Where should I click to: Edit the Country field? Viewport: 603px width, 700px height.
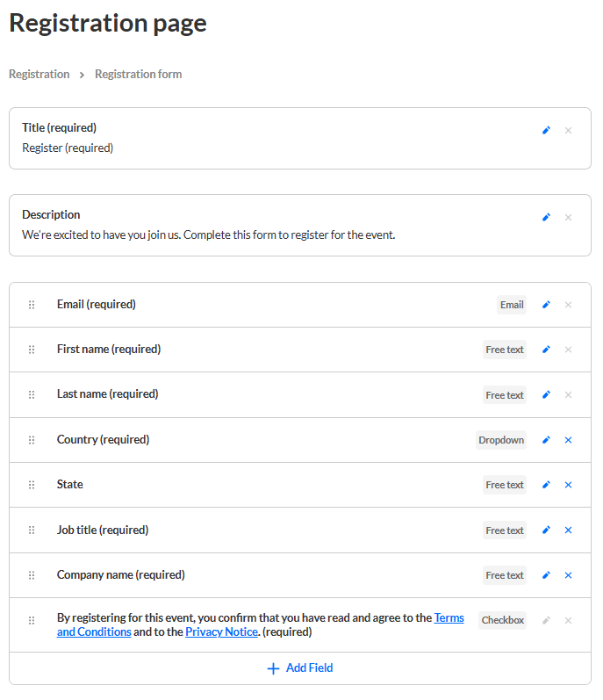click(x=546, y=440)
